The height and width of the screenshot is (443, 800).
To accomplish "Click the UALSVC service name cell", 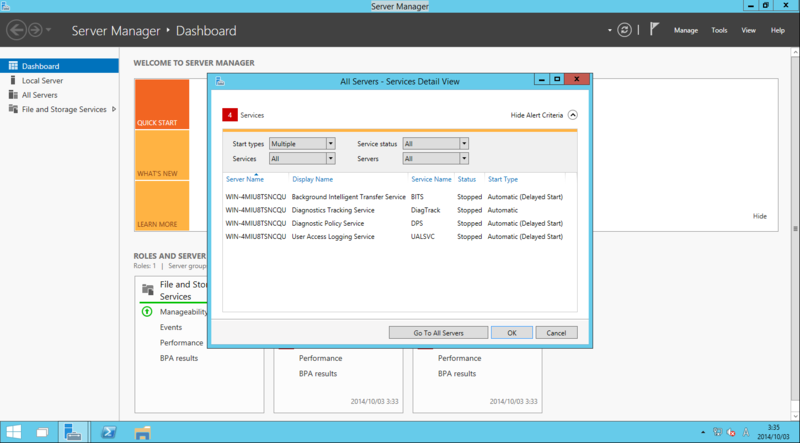I will pyautogui.click(x=422, y=236).
